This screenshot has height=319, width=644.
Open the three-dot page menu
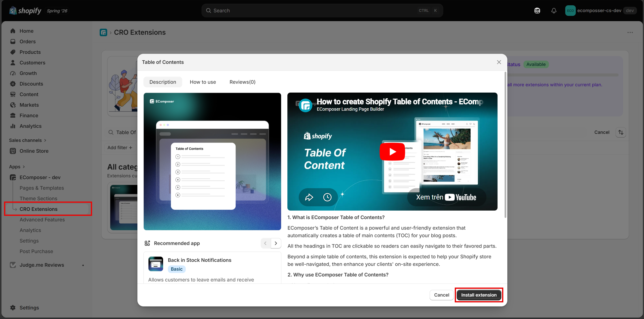tap(630, 32)
